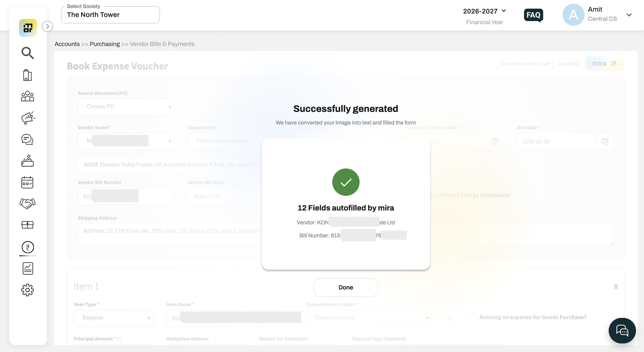Open the people group icon in sidebar
Viewport: 644px width, 352px height.
[x=28, y=96]
